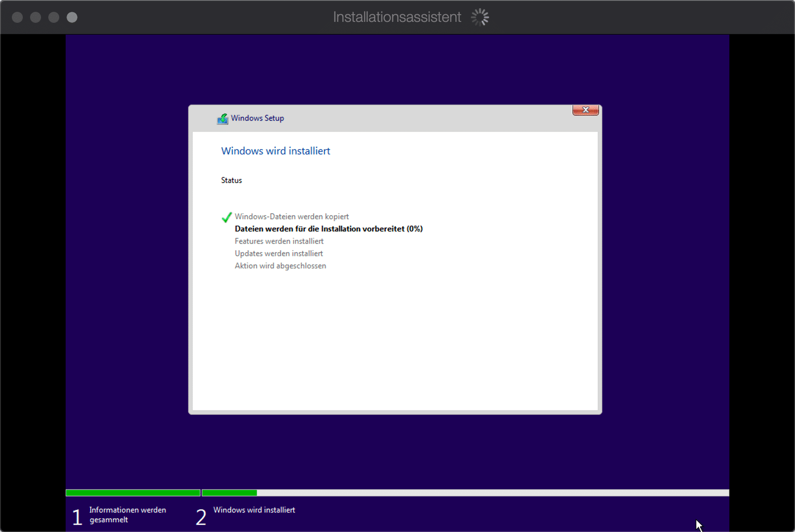Click the leftmost gray circle window button

coord(17,17)
